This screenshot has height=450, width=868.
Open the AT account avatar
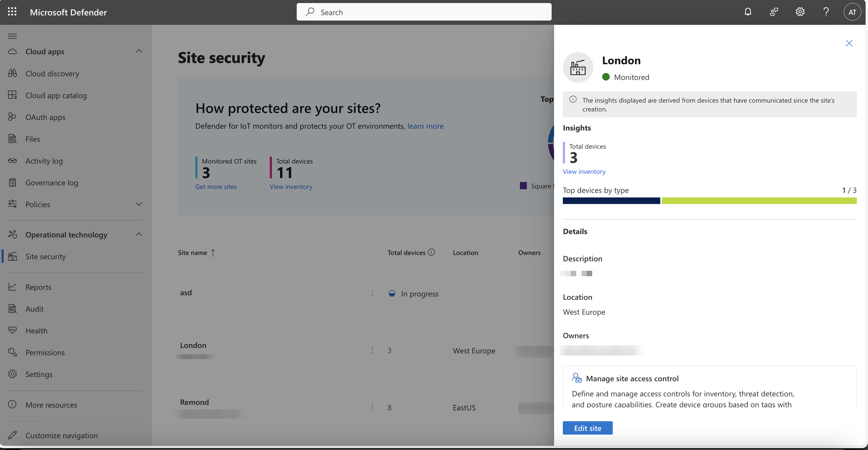[x=852, y=12]
